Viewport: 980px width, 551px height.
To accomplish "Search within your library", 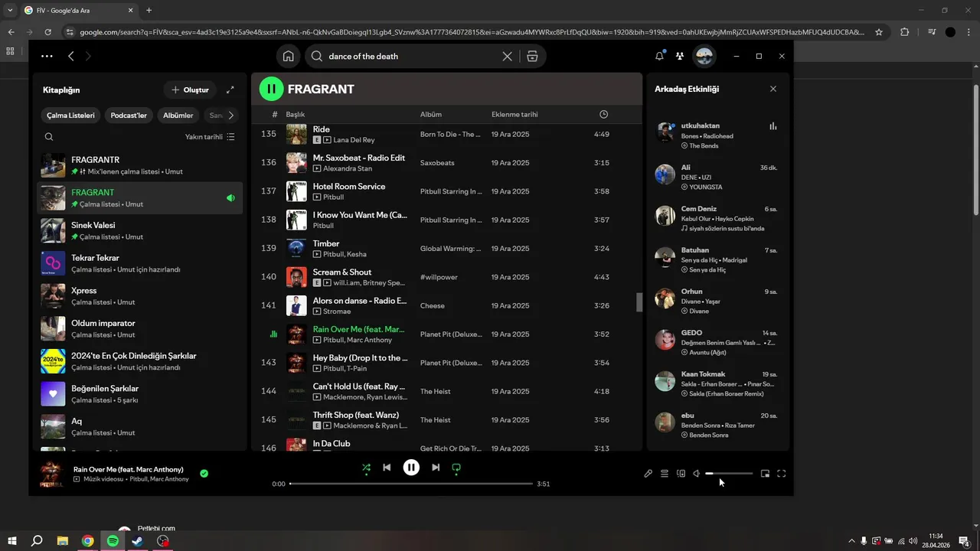I will (49, 137).
